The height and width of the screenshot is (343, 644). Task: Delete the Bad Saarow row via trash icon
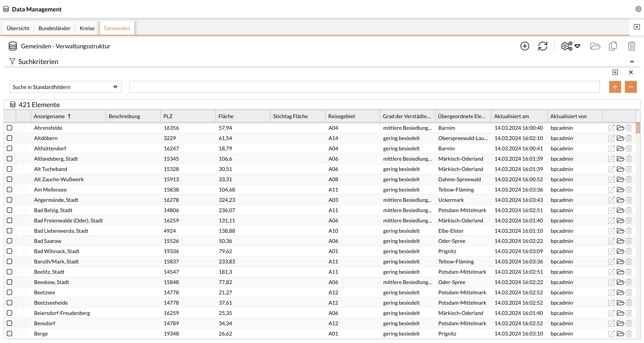coord(629,241)
